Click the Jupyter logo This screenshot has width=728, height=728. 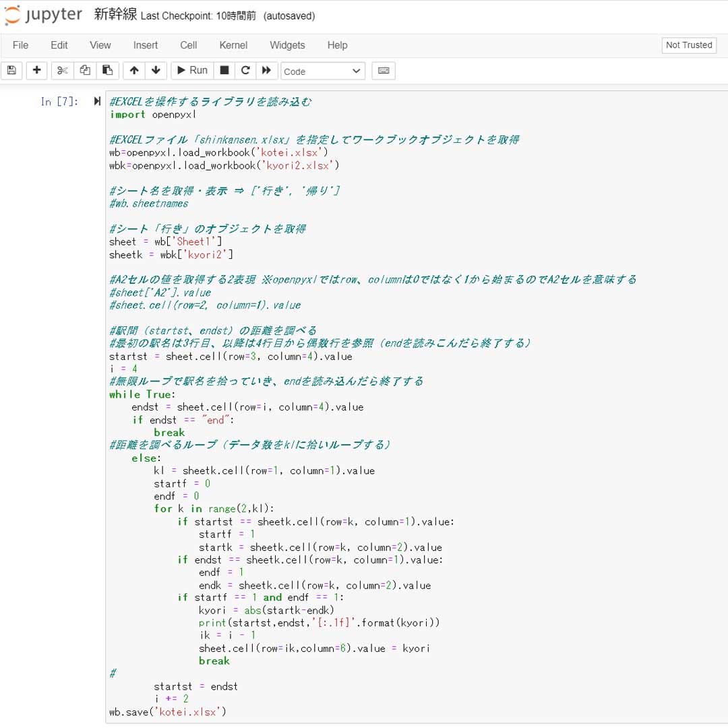pos(42,15)
